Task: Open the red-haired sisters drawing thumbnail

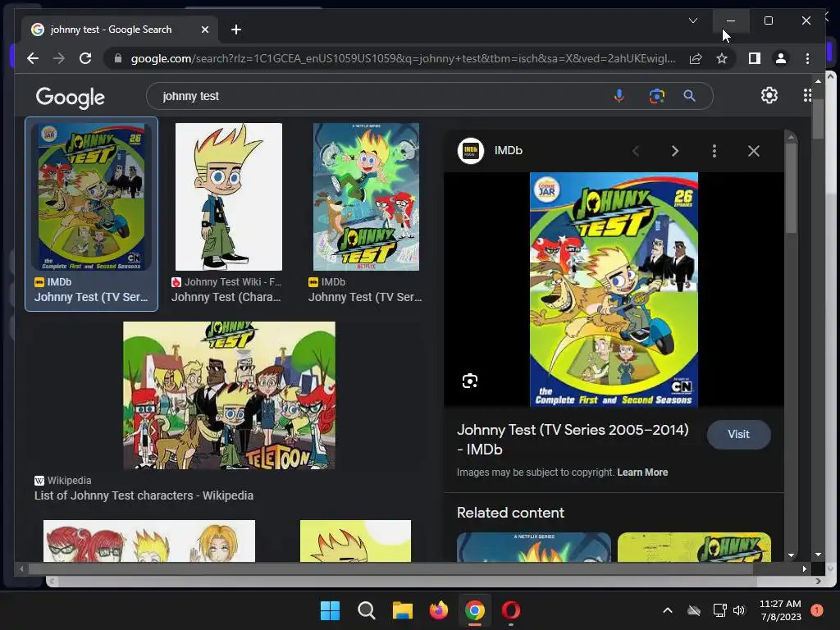Action: coord(149,541)
